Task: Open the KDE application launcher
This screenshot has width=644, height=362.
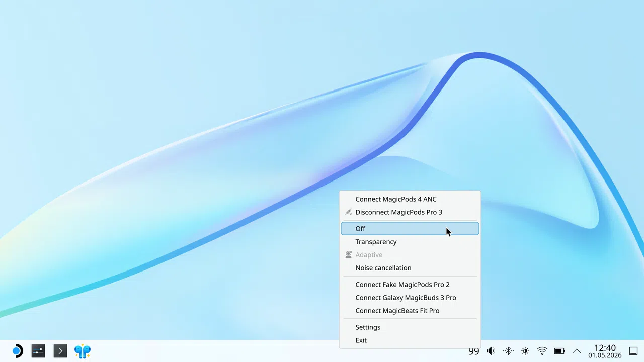Action: click(x=17, y=351)
